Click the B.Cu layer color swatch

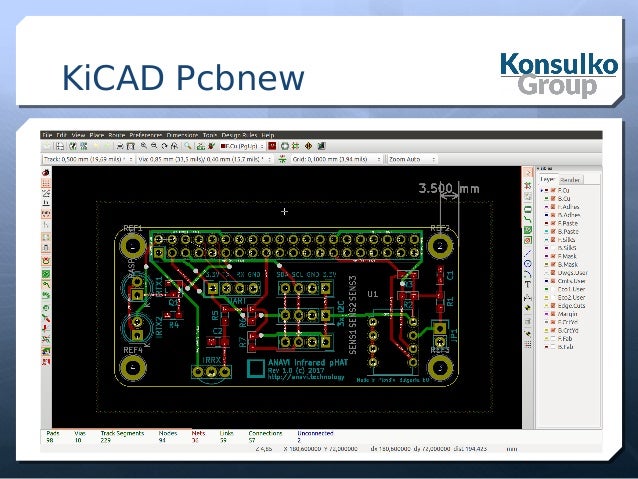tap(546, 198)
